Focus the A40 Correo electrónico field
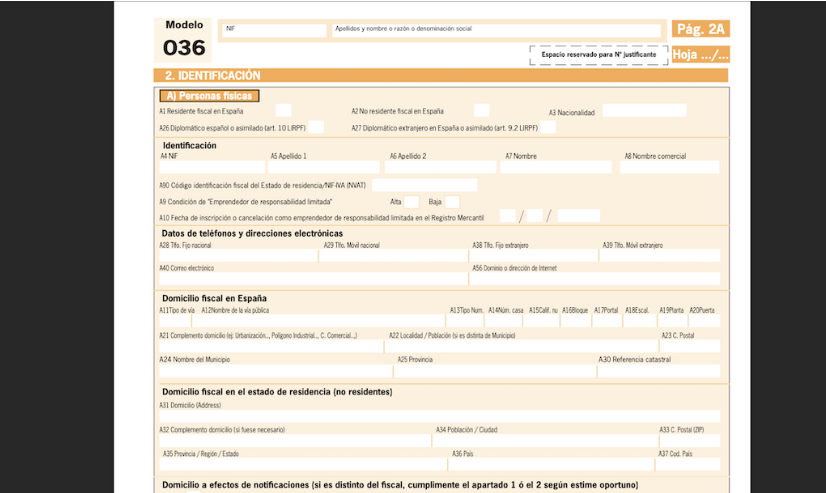 (x=313, y=279)
